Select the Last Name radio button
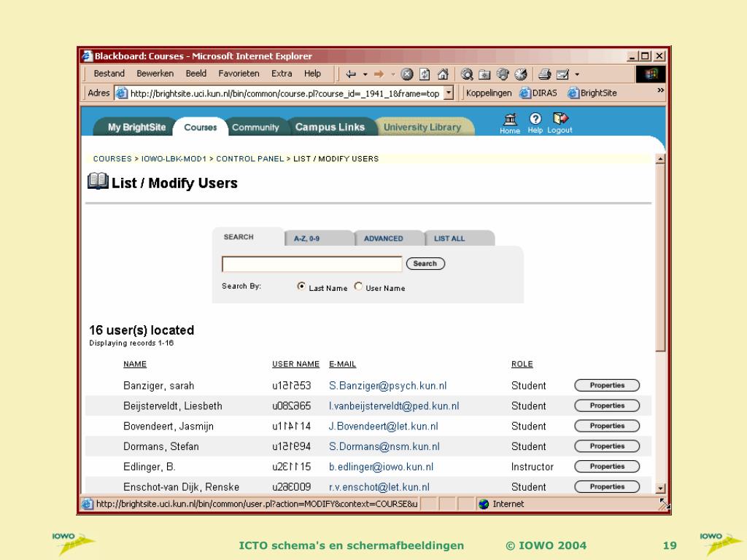 click(301, 286)
